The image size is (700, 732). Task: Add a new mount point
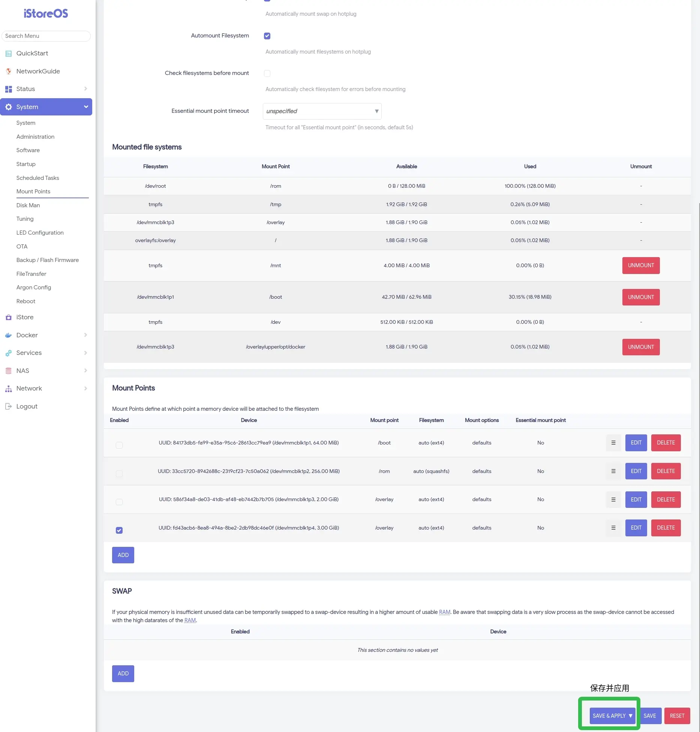click(x=123, y=555)
